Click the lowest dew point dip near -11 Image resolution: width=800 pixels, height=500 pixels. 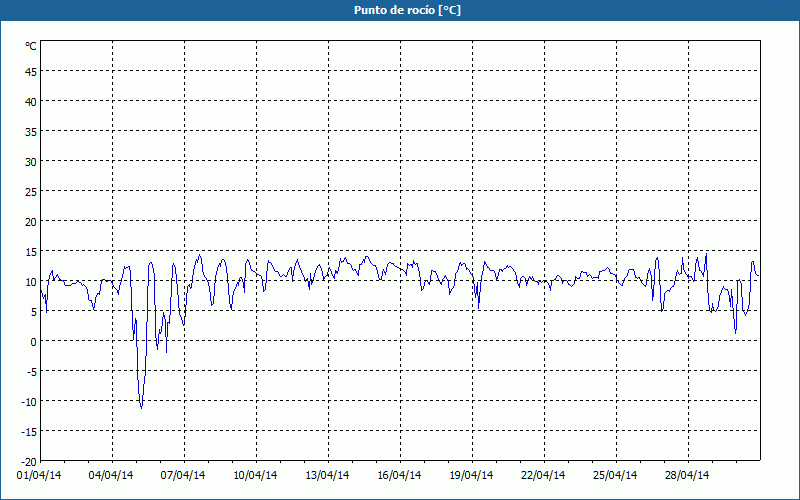tap(141, 407)
